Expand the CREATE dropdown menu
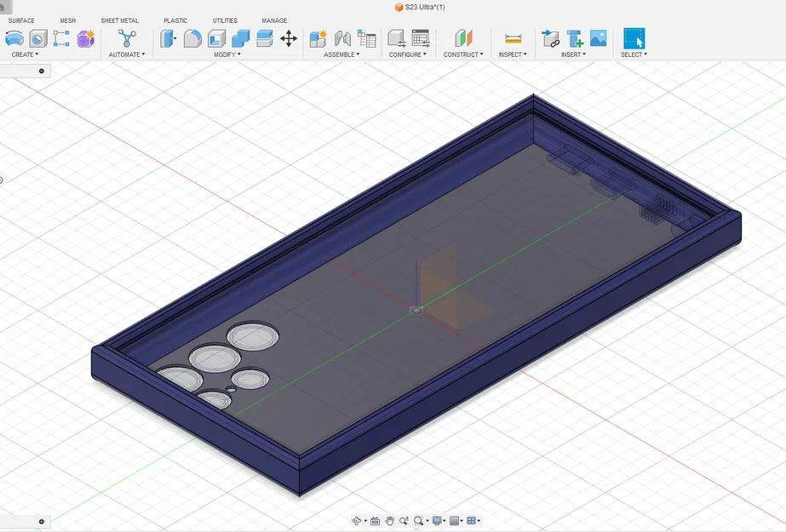The image size is (786, 532). [x=25, y=54]
